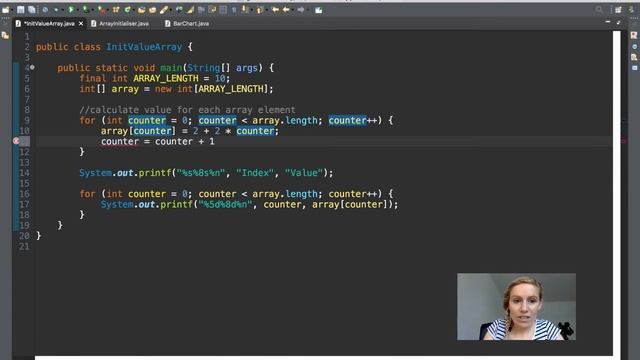Maximize the editor area
The height and width of the screenshot is (360, 640).
pos(618,22)
